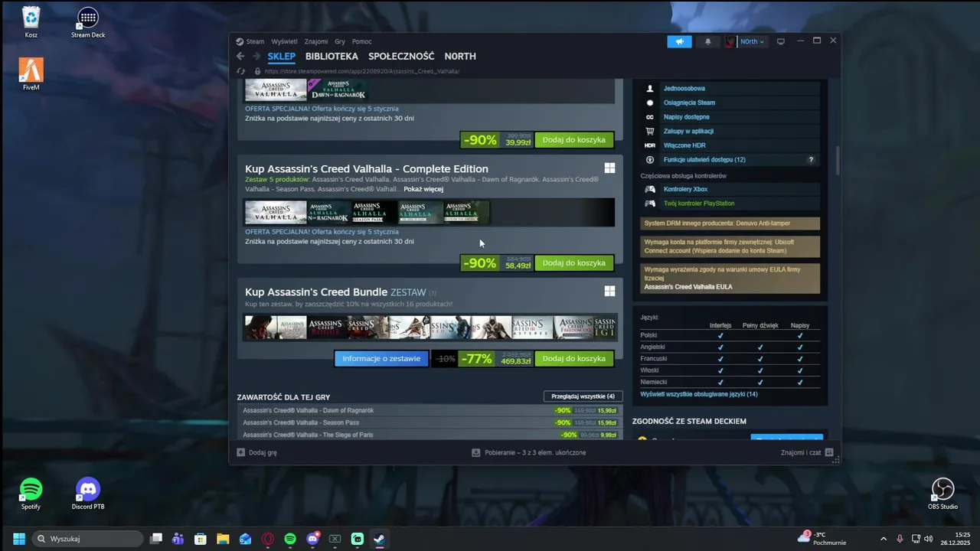Open Pobieranie downloads status in footer
Image resolution: width=980 pixels, height=551 pixels.
coord(535,452)
